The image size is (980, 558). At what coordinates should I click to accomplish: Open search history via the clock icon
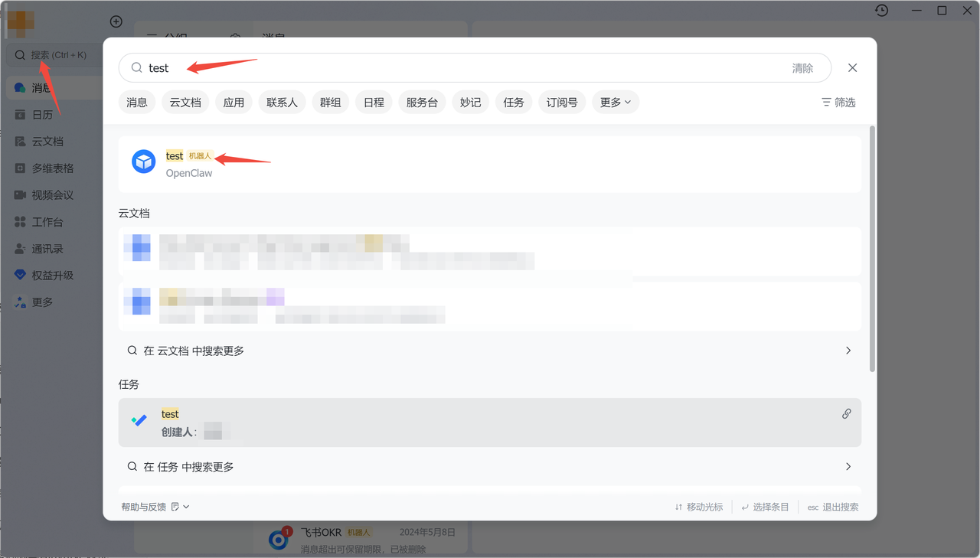point(881,10)
